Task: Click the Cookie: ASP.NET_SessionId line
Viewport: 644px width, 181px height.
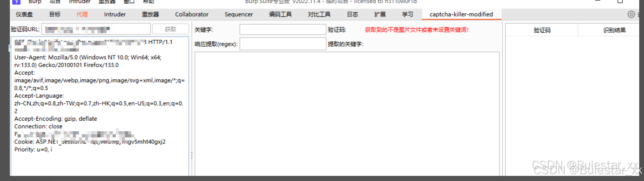Action: 90,142
